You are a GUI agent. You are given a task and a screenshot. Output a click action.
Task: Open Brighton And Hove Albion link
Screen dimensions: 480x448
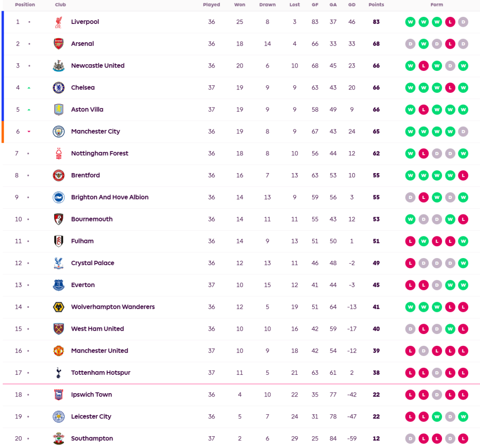pyautogui.click(x=110, y=197)
